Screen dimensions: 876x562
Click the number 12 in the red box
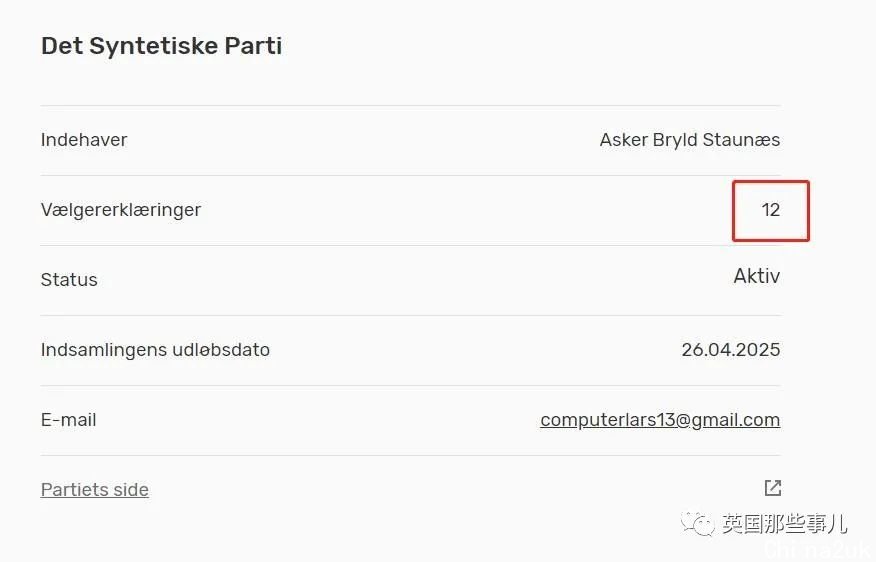coord(770,209)
